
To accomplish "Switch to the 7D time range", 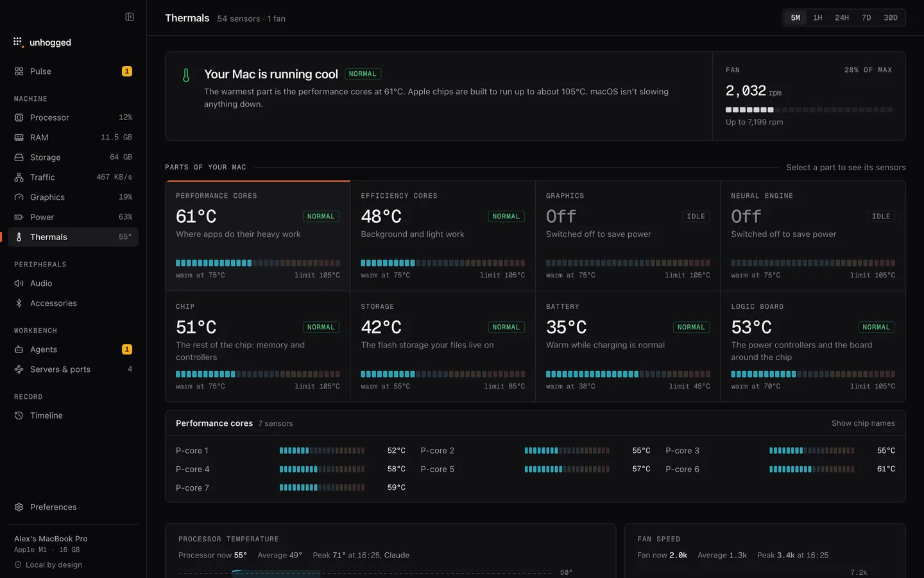I will [x=866, y=18].
